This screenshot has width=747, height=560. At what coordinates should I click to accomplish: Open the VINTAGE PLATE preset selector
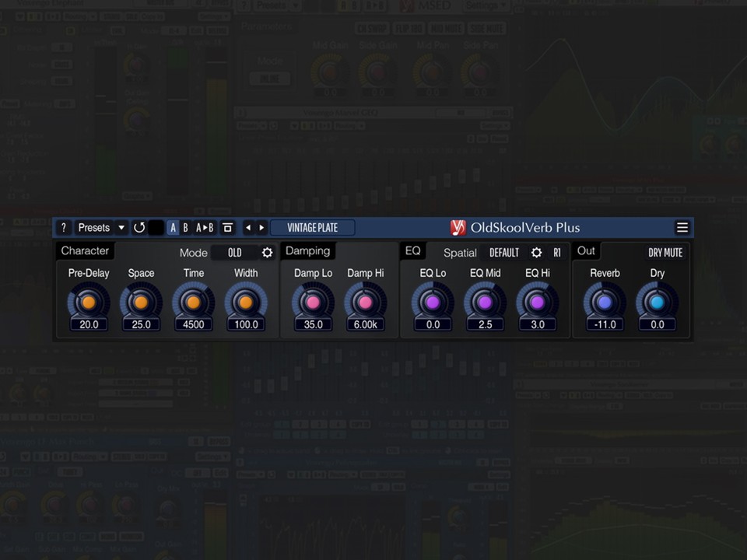coord(313,228)
